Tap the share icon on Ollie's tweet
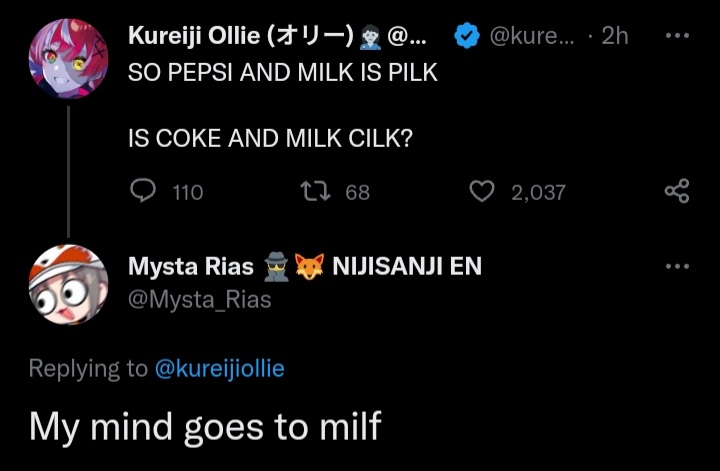Viewport: 720px width, 471px height. click(x=677, y=191)
